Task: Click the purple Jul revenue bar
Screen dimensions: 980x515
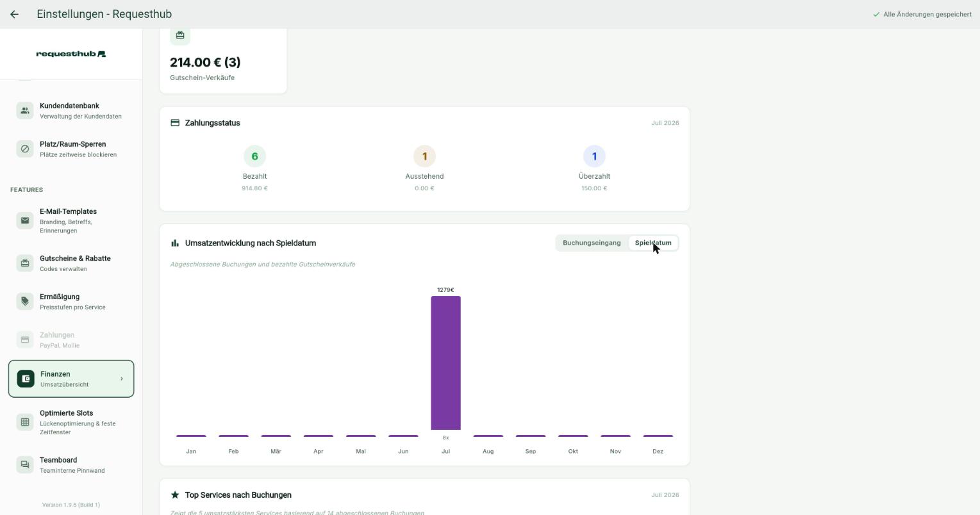Action: (x=445, y=363)
